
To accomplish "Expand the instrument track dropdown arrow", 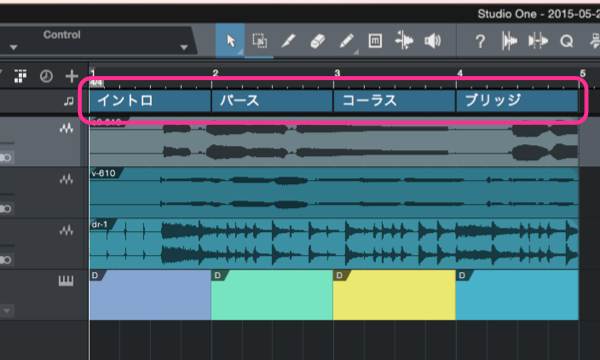I will (7, 311).
